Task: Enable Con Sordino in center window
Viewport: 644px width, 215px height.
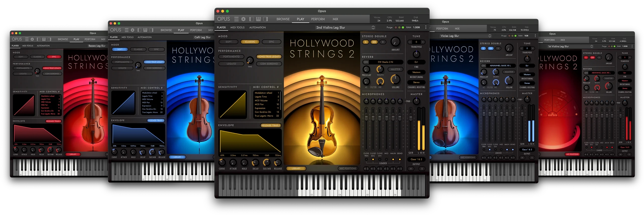Action: pyautogui.click(x=269, y=64)
